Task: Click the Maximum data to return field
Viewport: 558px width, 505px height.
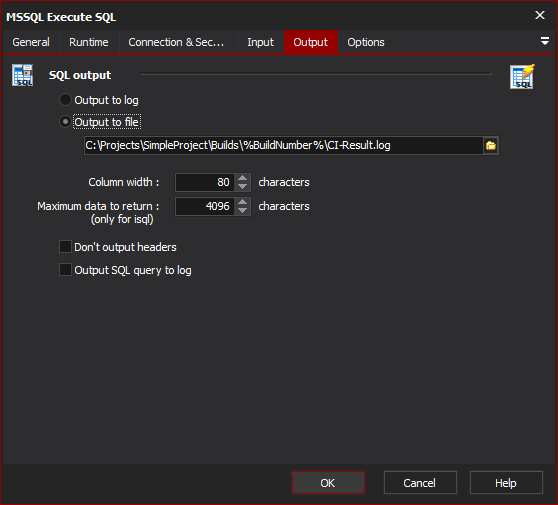Action: tap(205, 206)
